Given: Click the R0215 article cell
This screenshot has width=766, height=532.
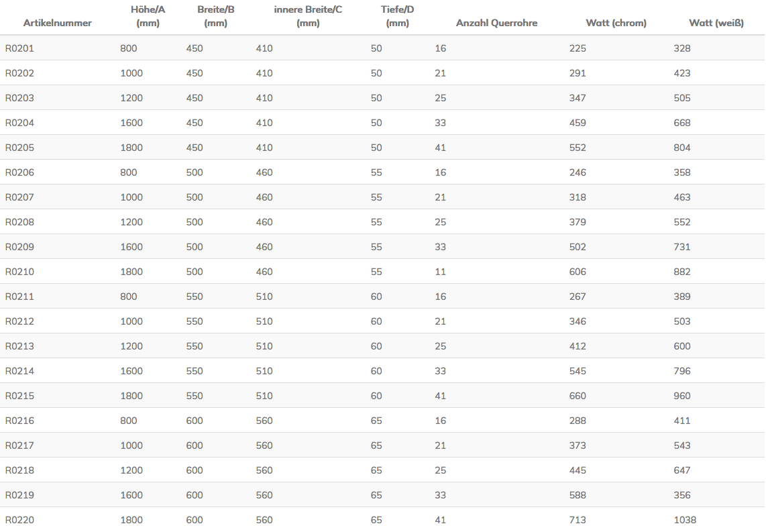Looking at the screenshot, I should [19, 396].
